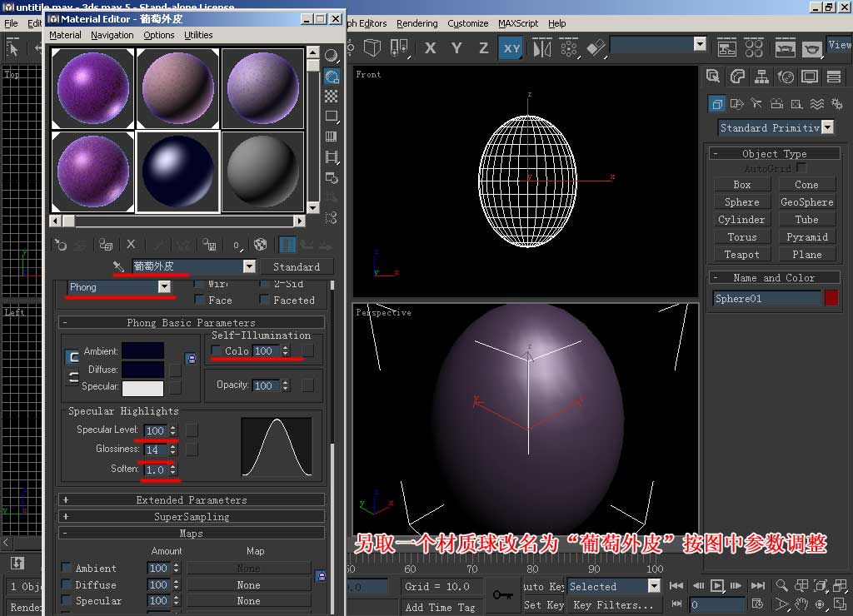Click the Specular color swatch
853x616 pixels.
click(x=142, y=388)
